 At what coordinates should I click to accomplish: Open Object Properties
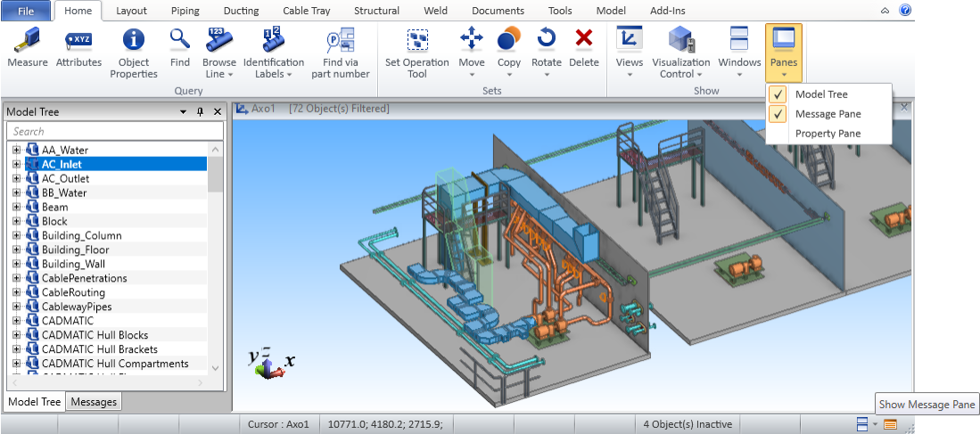(134, 53)
